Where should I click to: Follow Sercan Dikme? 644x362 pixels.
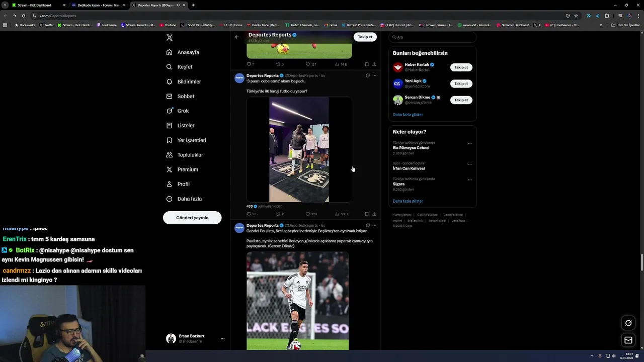pos(461,100)
